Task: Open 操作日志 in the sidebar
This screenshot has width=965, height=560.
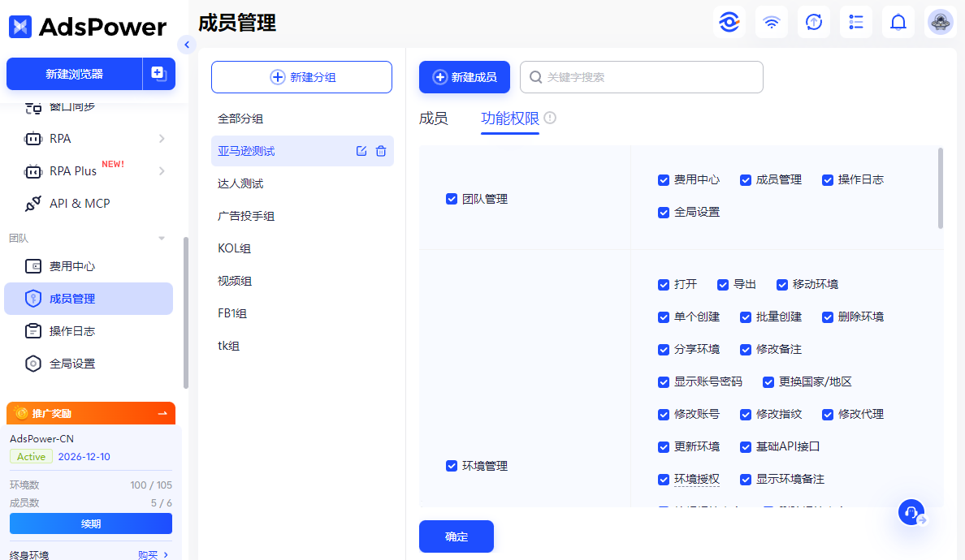Action: pos(89,330)
